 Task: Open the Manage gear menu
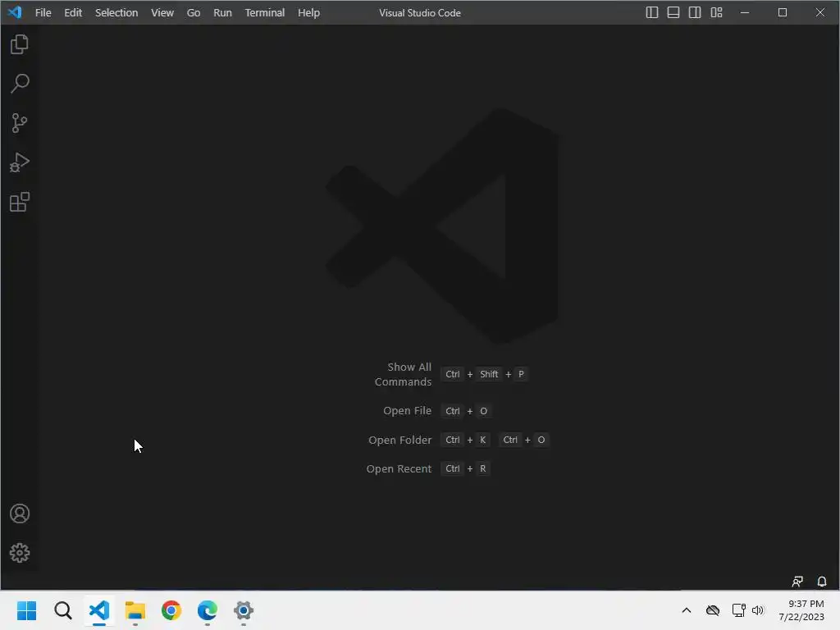20,553
